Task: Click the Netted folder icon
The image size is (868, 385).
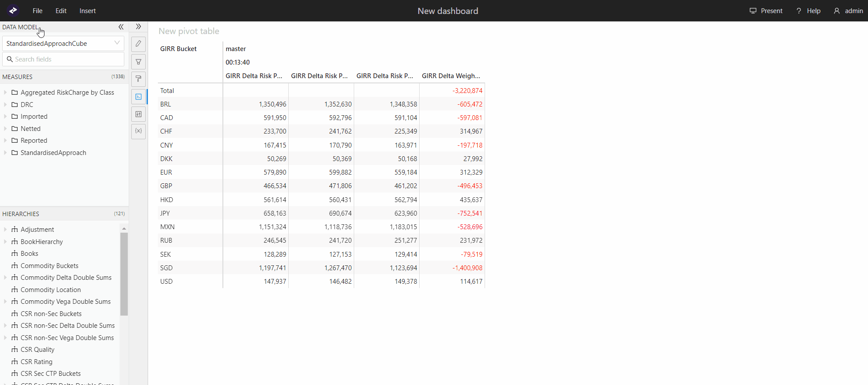Action: (15, 129)
